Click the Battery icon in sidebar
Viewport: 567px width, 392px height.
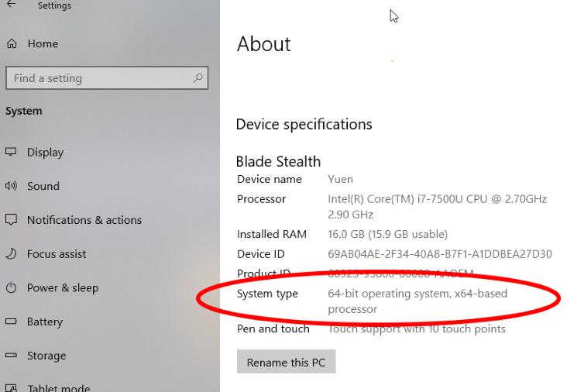[x=11, y=322]
